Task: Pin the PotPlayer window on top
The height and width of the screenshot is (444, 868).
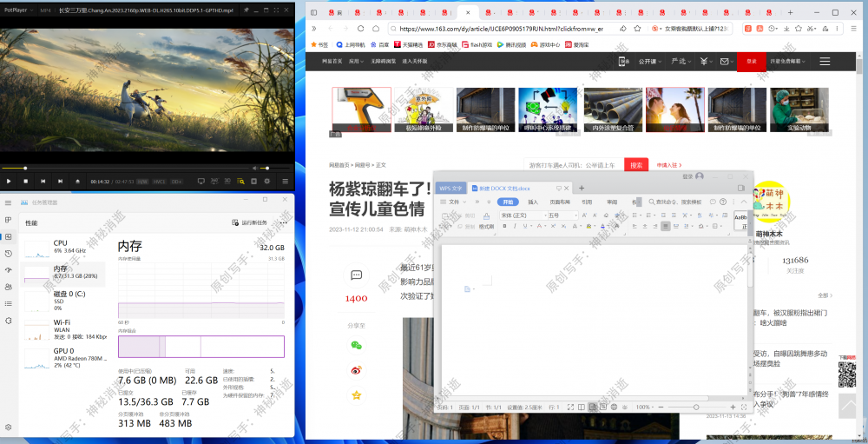Action: click(247, 10)
